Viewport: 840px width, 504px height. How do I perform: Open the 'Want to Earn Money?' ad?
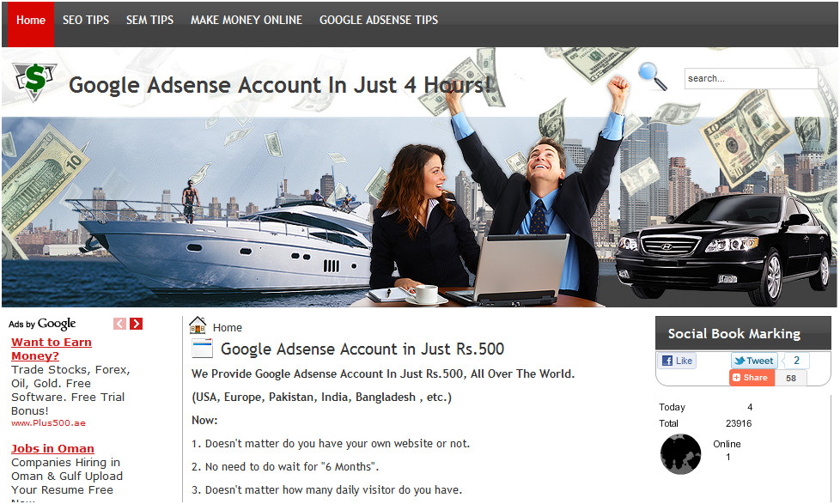pyautogui.click(x=52, y=349)
